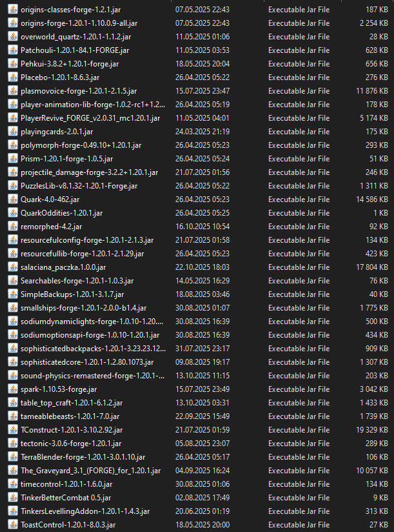Click the jar icon of sodiumoptionsapi-forge-1.0.10-1.20.1.jar
This screenshot has width=394, height=532.
tap(12, 335)
